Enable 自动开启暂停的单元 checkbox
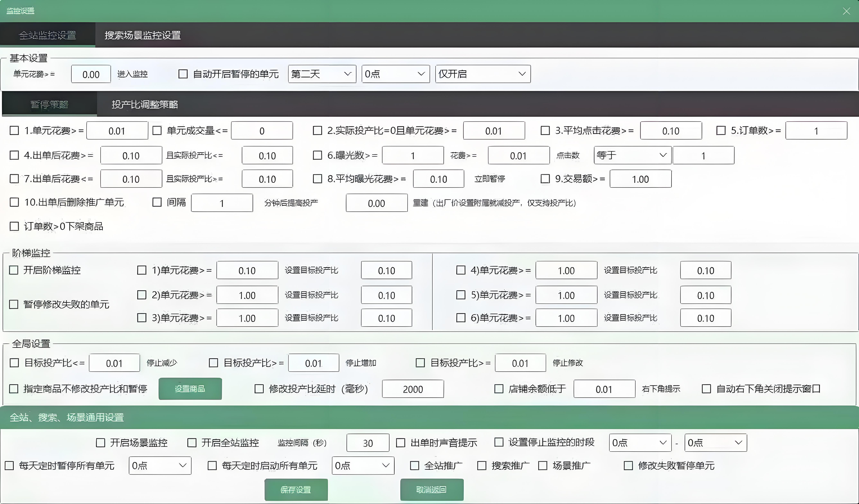Viewport: 859px width, 504px height. 183,74
